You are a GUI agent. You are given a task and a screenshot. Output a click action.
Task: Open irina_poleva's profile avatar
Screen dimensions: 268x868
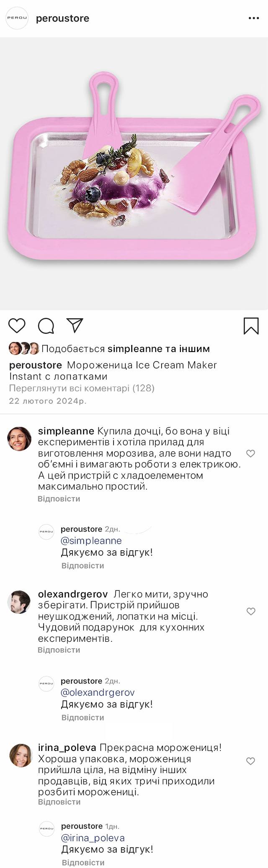pos(21,756)
